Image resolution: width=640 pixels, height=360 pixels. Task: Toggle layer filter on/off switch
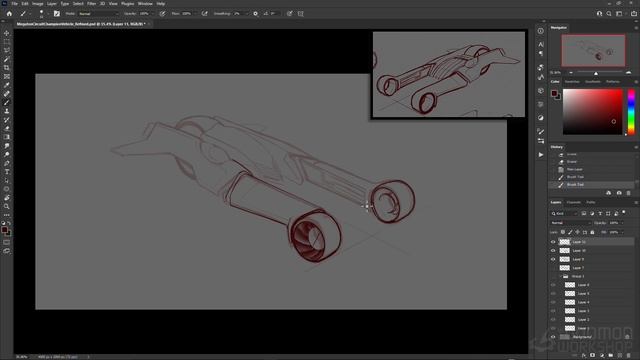coord(624,213)
